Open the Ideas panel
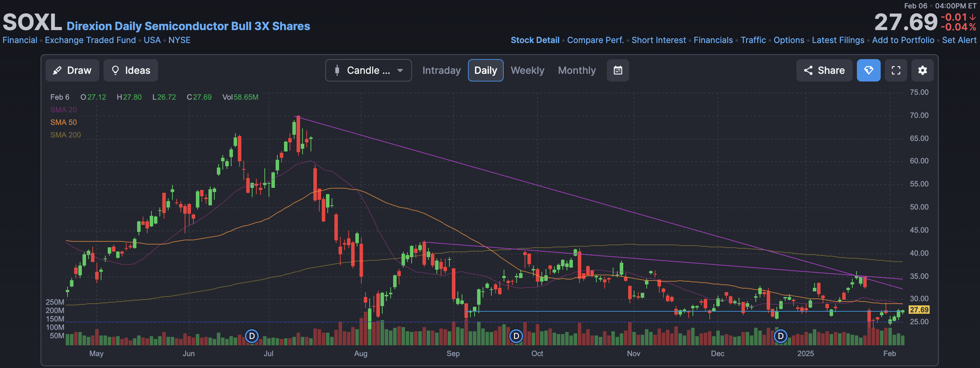This screenshot has width=980, height=368. [x=130, y=70]
